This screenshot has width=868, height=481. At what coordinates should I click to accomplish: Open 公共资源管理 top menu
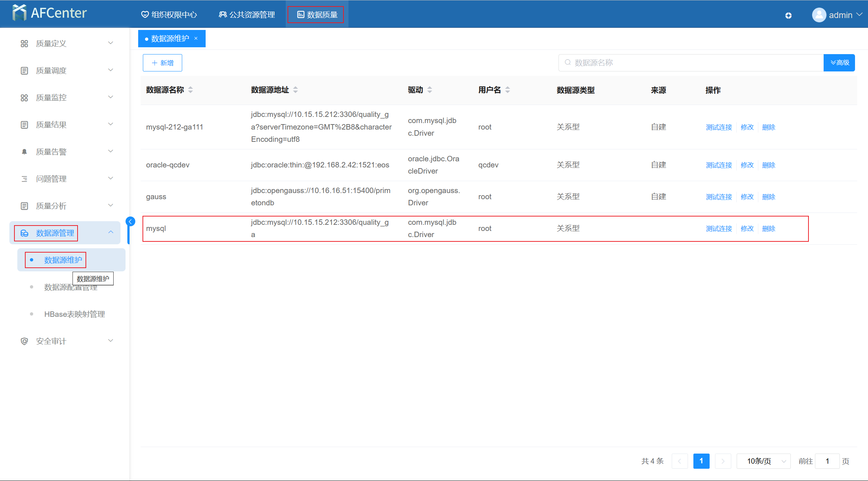[247, 15]
